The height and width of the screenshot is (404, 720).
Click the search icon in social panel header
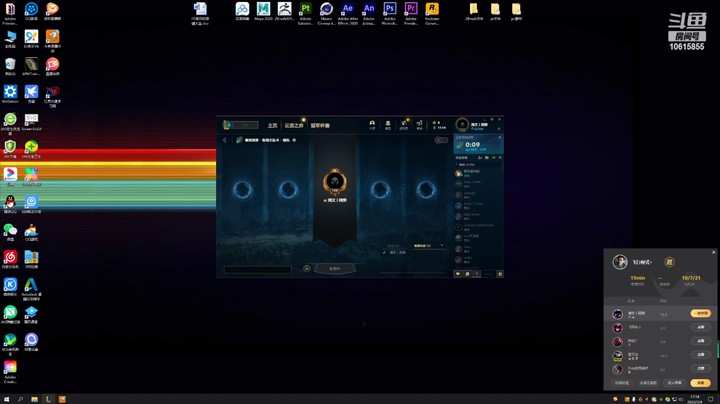coord(500,157)
